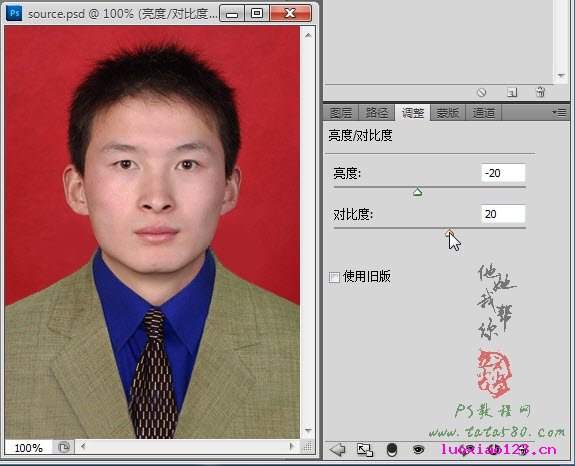Open the 通道 tab
The height and width of the screenshot is (466, 575).
pos(483,113)
